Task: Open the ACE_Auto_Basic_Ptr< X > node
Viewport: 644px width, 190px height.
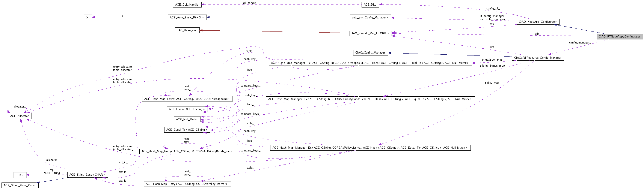Action: click(187, 18)
